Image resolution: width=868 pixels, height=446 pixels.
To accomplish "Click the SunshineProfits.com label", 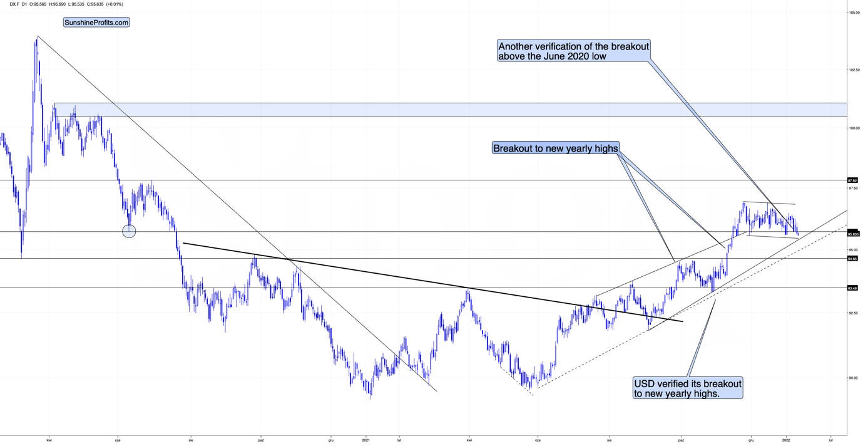I will [x=96, y=23].
